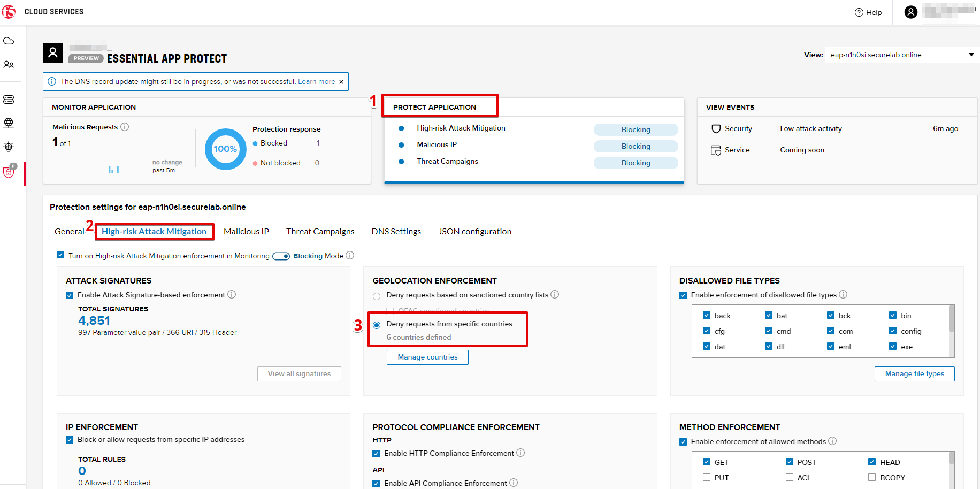Image resolution: width=980 pixels, height=489 pixels.
Task: Click the 4,851 total signatures value
Action: [94, 320]
